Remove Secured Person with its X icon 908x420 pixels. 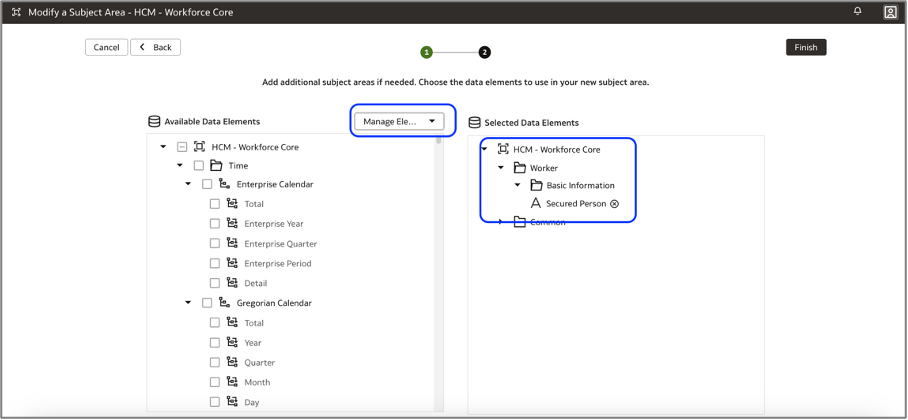pos(614,204)
